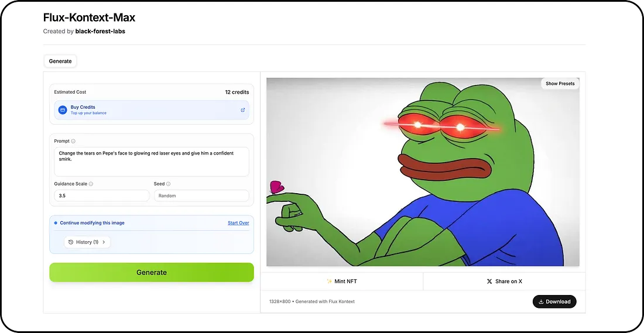Click the Start Over link
This screenshot has width=644, height=333.
pyautogui.click(x=238, y=223)
